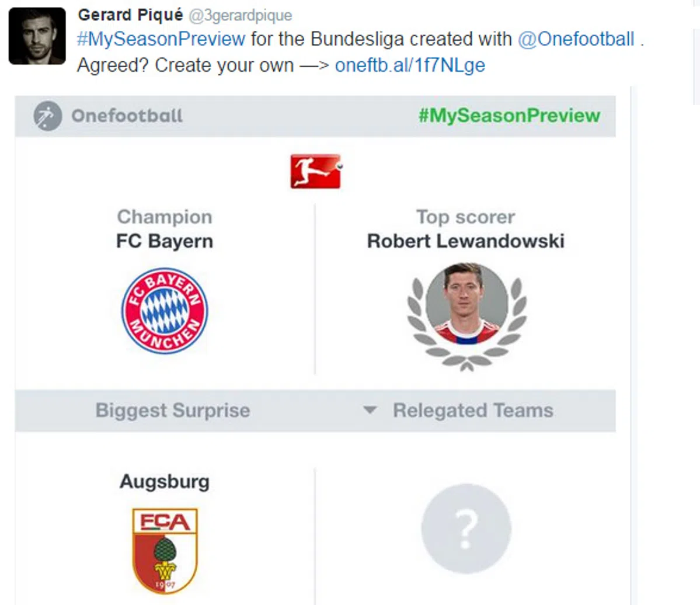The image size is (700, 605).
Task: Click the FC Bayern München crest
Action: [165, 310]
